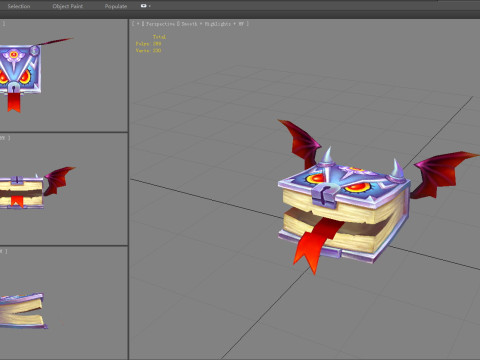Click the book model in bottom-left viewport
Viewport: 480px width, 360px height.
(22, 311)
